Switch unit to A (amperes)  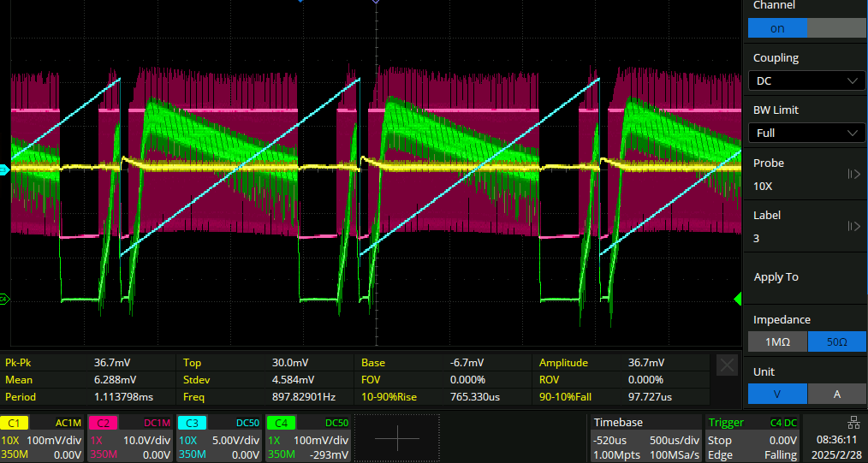(835, 395)
